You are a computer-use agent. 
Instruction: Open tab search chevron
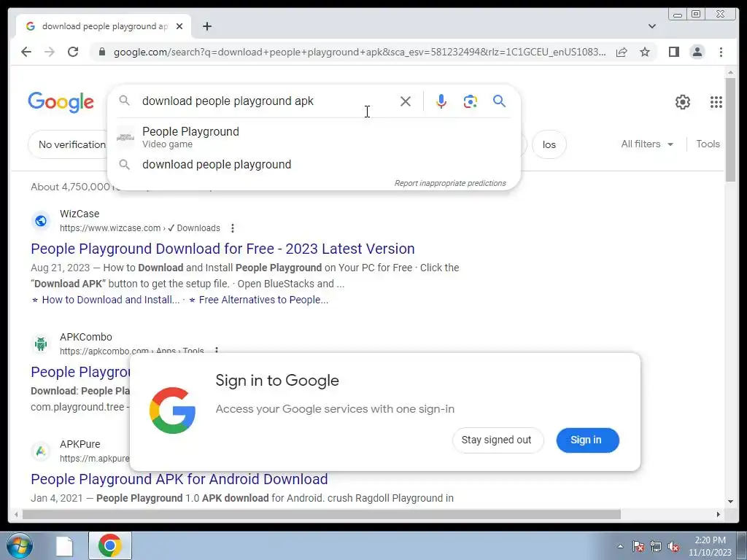pos(651,26)
